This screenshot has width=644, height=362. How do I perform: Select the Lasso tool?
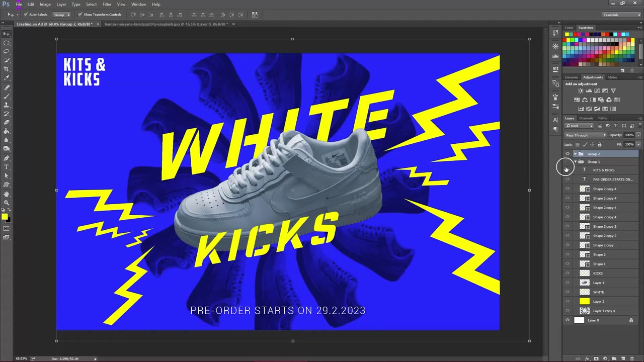click(7, 51)
